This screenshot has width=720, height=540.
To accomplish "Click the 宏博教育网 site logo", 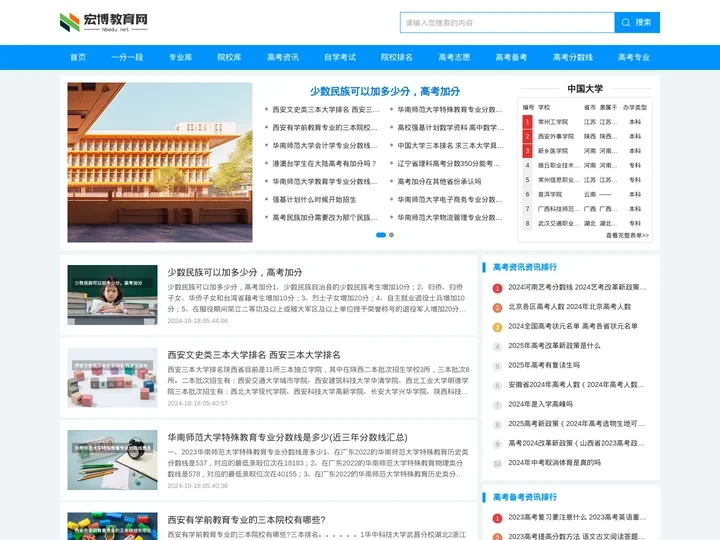I will pyautogui.click(x=104, y=22).
